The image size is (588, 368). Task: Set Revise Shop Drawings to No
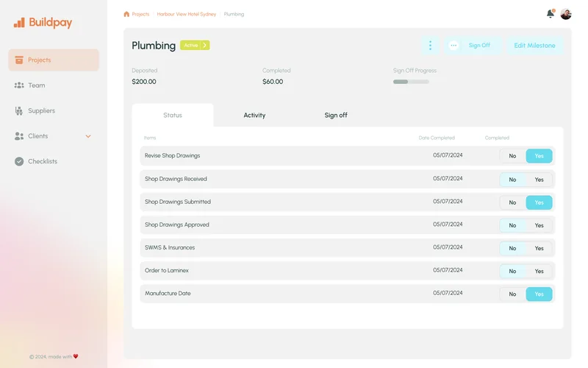point(512,156)
